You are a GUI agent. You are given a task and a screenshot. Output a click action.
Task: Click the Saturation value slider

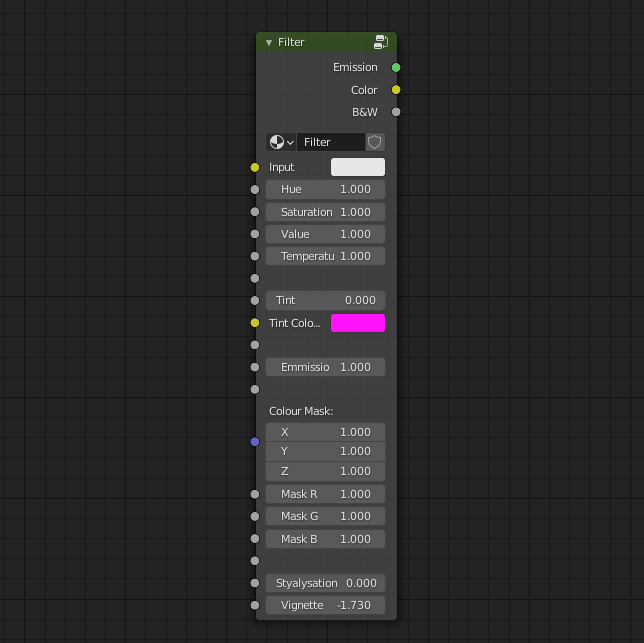(325, 212)
